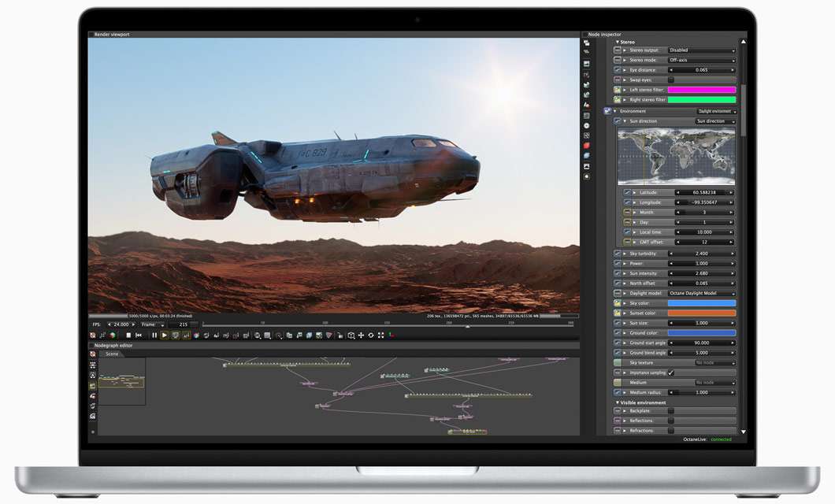Disable the Importance sampling checkbox
This screenshot has width=835, height=504.
click(x=671, y=372)
